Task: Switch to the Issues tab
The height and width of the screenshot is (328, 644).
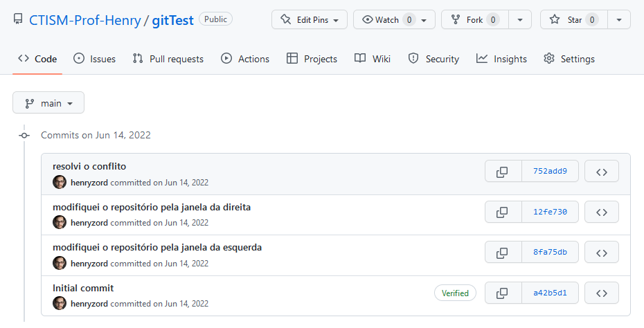Action: click(x=95, y=59)
